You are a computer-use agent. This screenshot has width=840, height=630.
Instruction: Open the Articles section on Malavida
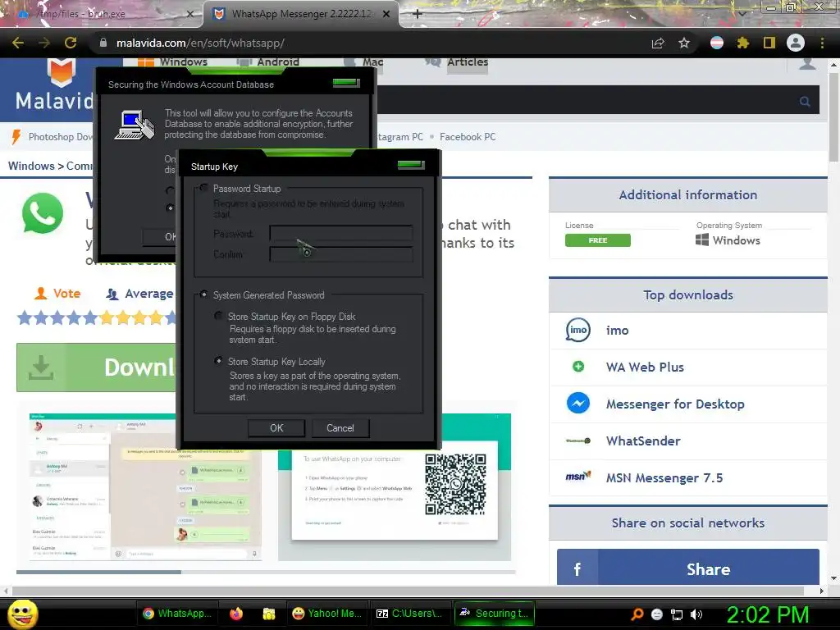tap(456, 62)
